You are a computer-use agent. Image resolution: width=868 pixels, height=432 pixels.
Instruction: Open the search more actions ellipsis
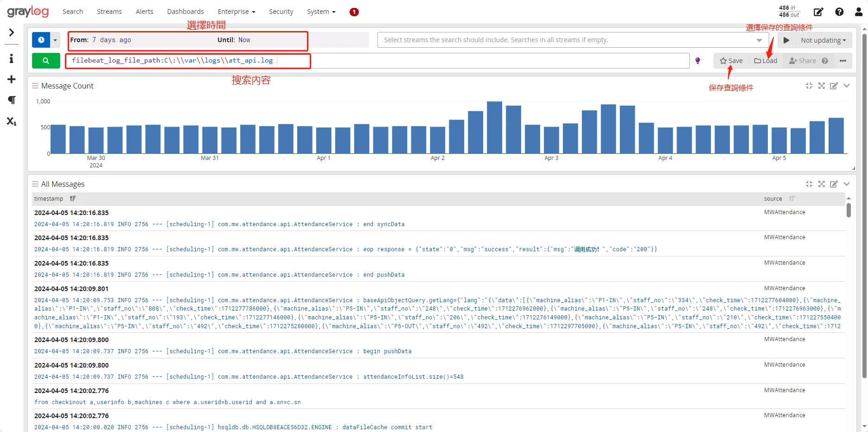click(843, 61)
